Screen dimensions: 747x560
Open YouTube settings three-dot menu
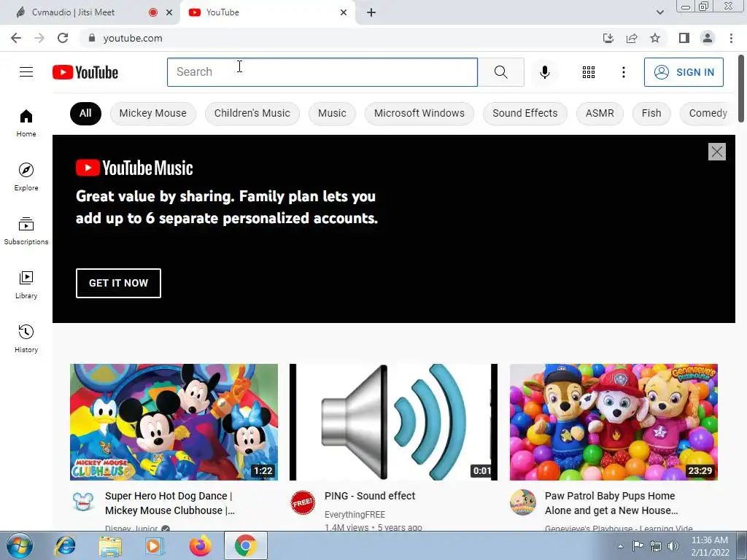coord(623,72)
